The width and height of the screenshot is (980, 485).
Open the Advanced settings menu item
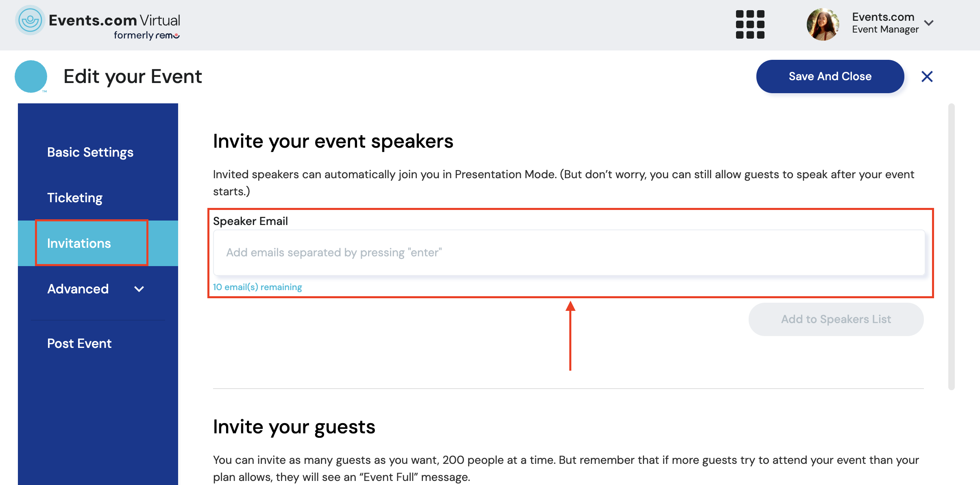point(78,289)
